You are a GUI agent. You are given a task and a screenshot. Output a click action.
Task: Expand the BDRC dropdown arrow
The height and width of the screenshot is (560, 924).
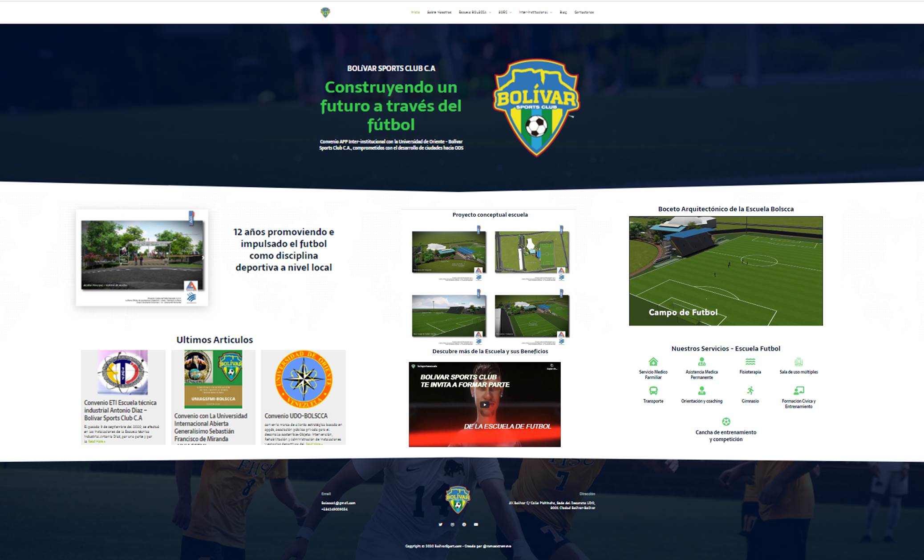(x=511, y=12)
